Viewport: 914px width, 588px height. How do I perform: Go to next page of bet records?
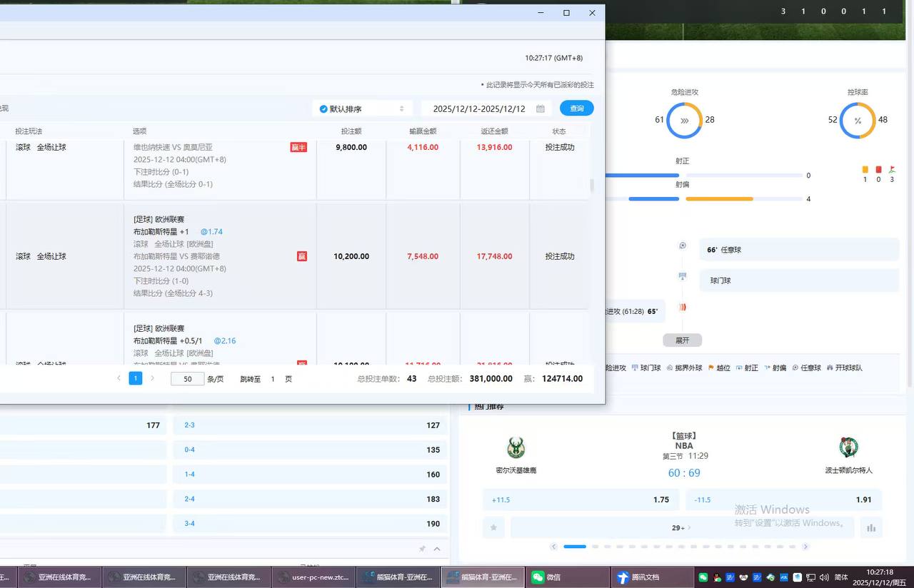click(x=152, y=379)
